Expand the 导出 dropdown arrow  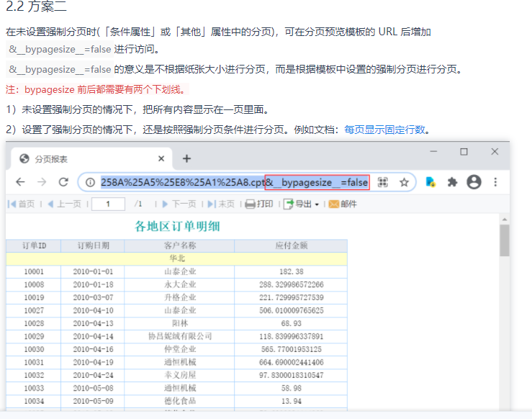click(317, 204)
